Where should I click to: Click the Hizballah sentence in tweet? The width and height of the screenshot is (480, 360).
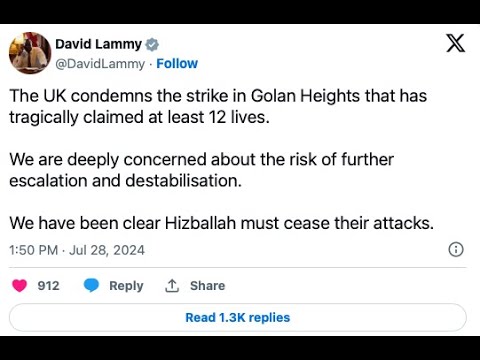[222, 223]
